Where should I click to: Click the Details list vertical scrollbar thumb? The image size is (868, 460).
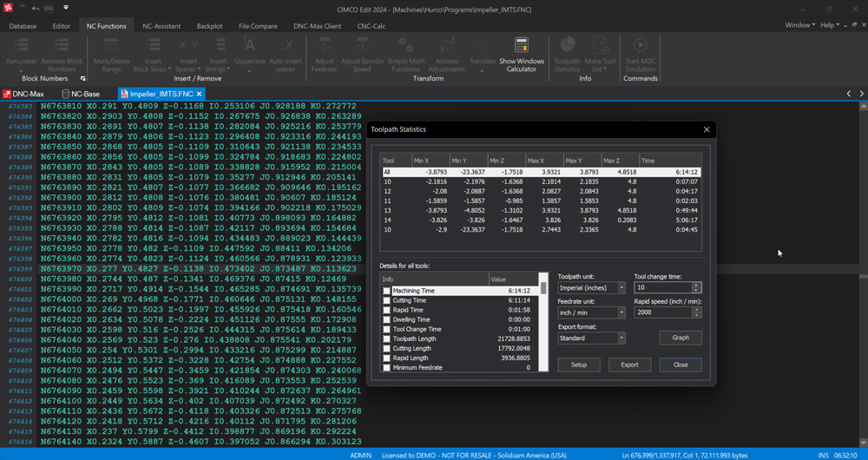pyautogui.click(x=544, y=288)
